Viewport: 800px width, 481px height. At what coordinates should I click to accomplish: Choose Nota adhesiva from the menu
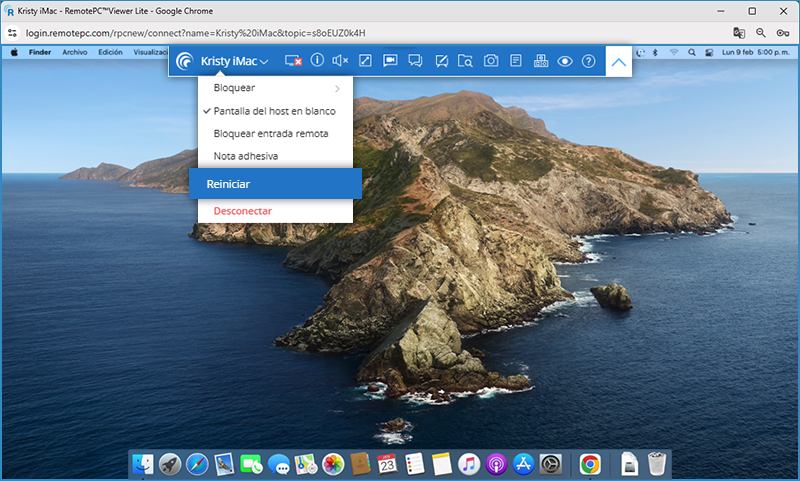click(x=276, y=156)
